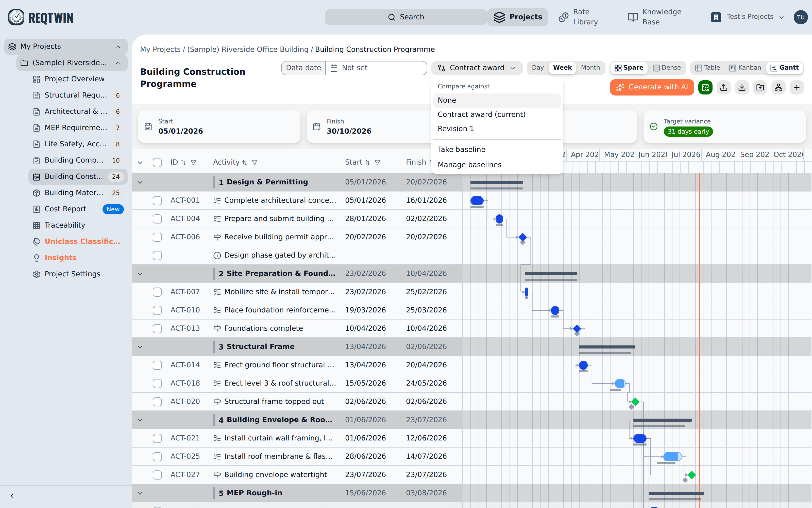Collapse Site Preparation & Foundation group
This screenshot has width=812, height=508.
click(140, 274)
